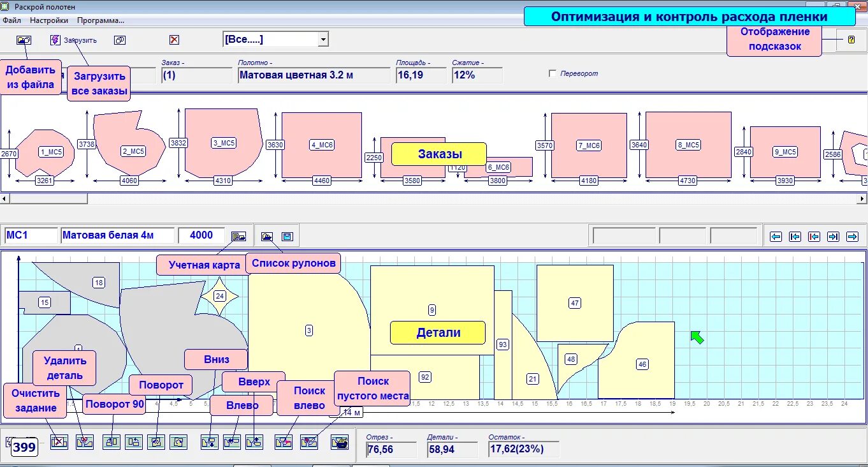The height and width of the screenshot is (467, 868).
Task: Enable the Переворот checkbox
Action: (553, 73)
